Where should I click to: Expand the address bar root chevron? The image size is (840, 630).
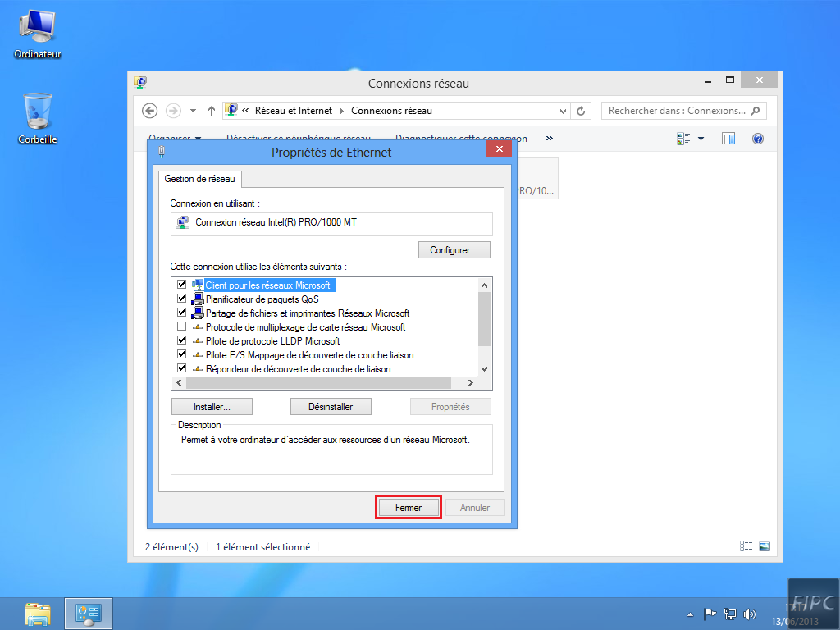(245, 111)
